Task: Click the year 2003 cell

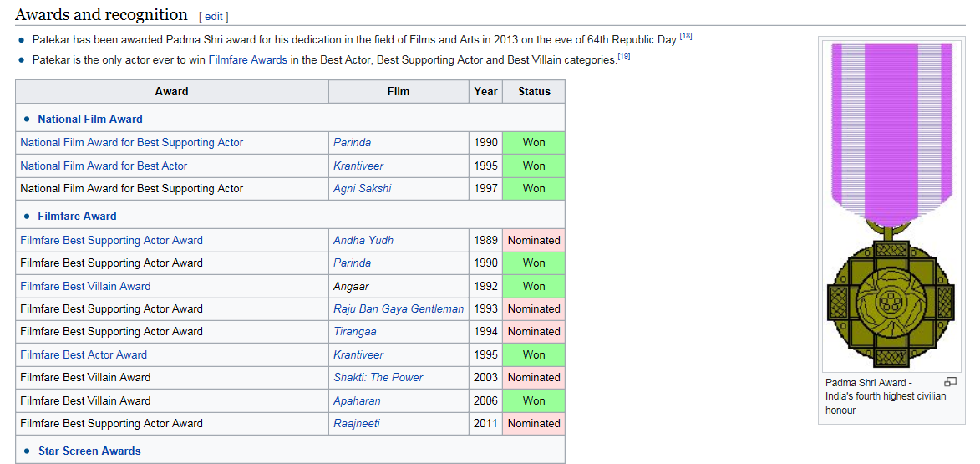Action: pyautogui.click(x=485, y=377)
